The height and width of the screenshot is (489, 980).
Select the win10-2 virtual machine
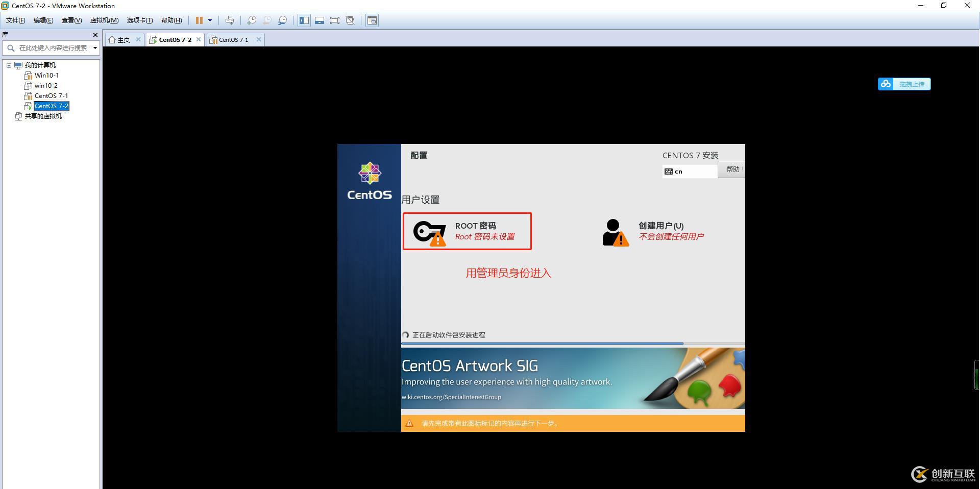46,86
